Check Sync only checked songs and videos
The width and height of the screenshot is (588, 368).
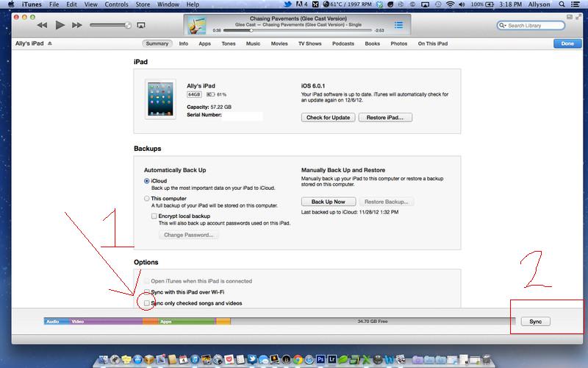[x=146, y=303]
